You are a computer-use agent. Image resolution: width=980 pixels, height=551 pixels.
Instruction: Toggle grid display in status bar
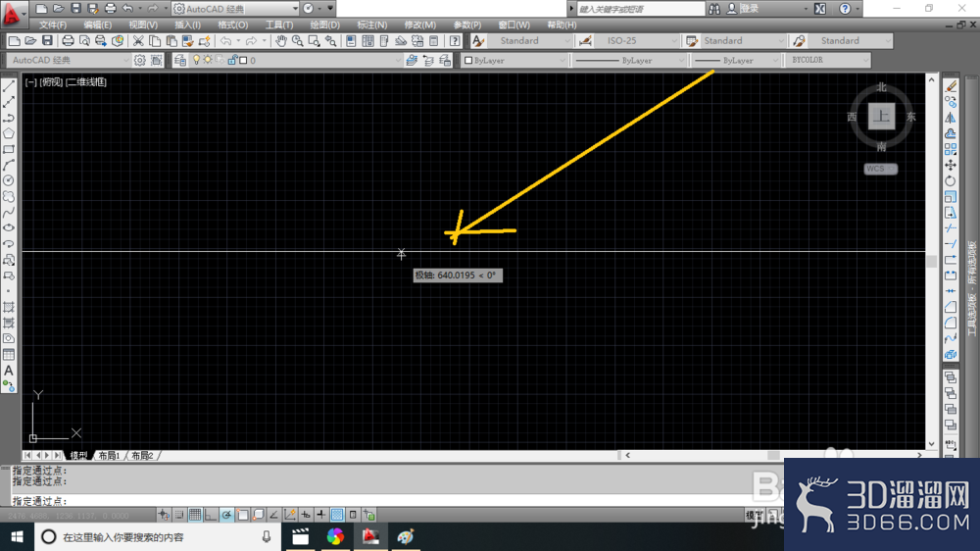click(x=195, y=515)
